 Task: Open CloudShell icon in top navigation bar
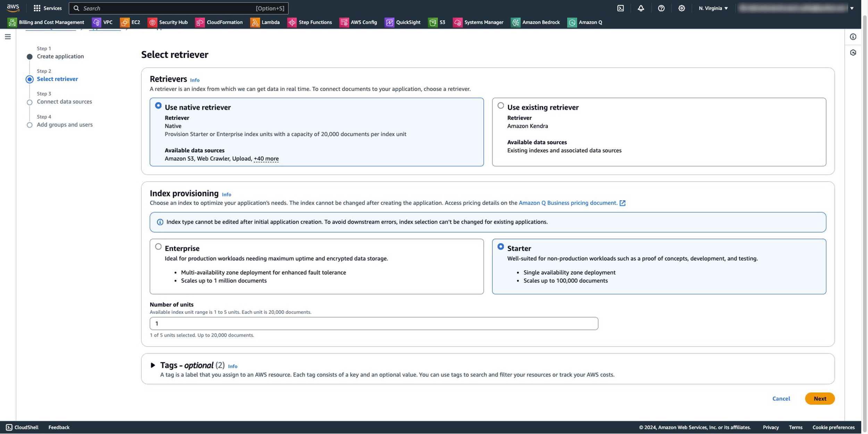[620, 8]
